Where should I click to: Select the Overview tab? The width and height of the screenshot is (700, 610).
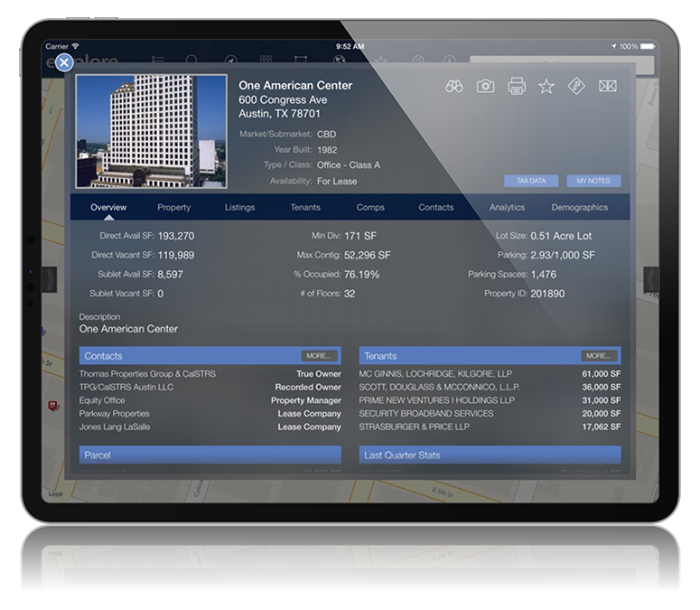[108, 207]
